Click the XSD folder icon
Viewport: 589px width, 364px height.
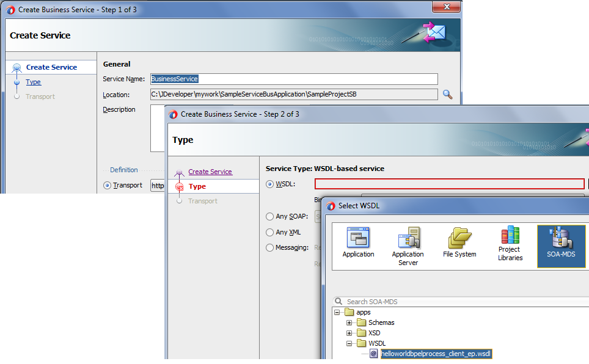pyautogui.click(x=362, y=333)
